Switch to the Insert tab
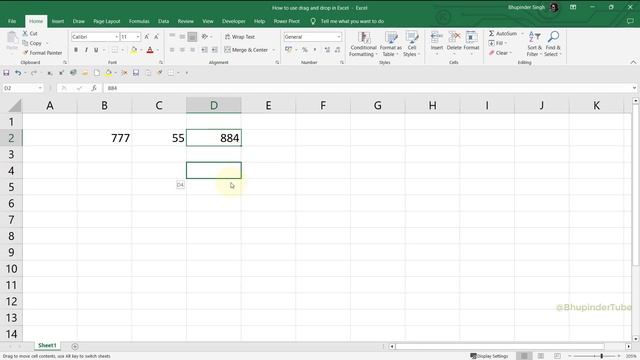Viewport: 640px width, 360px height. (x=58, y=21)
